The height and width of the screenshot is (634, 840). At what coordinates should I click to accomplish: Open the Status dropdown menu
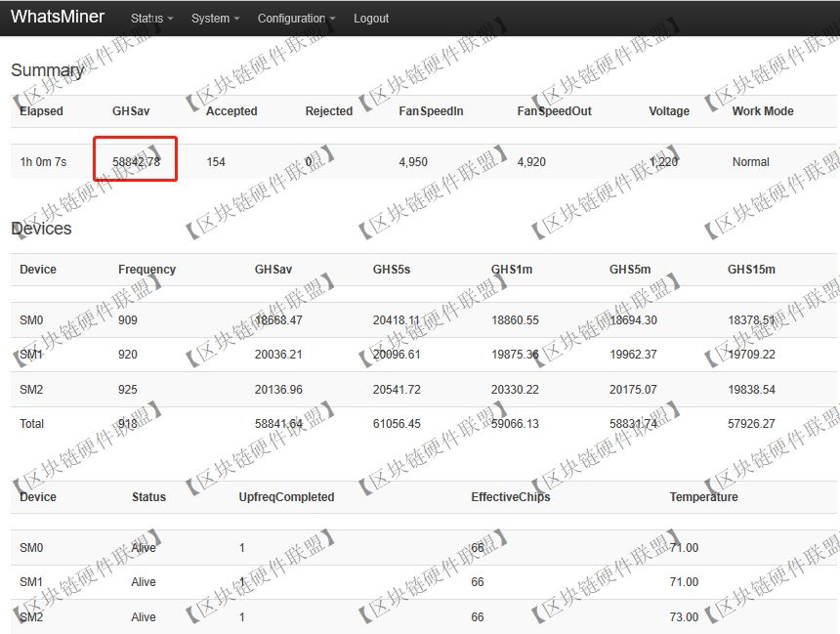click(x=151, y=19)
